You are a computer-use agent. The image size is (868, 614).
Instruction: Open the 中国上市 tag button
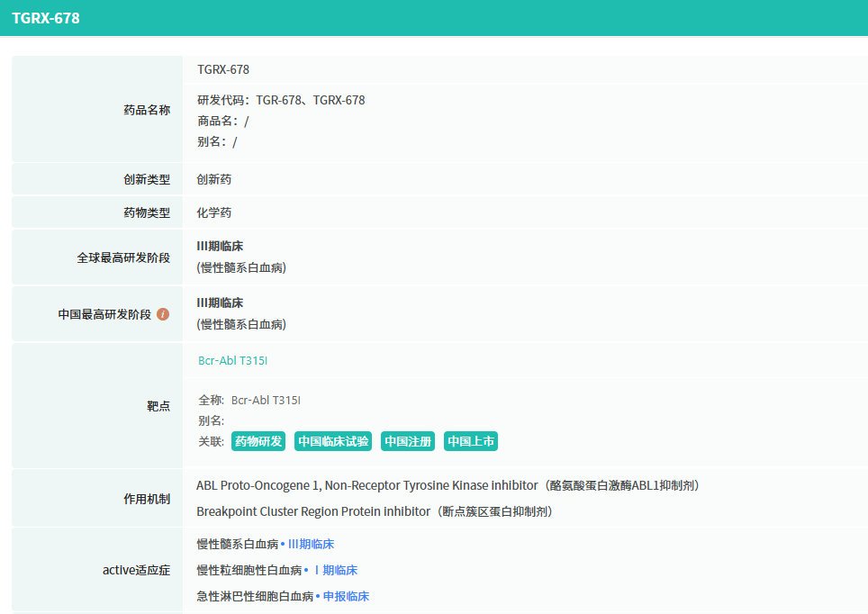click(471, 441)
